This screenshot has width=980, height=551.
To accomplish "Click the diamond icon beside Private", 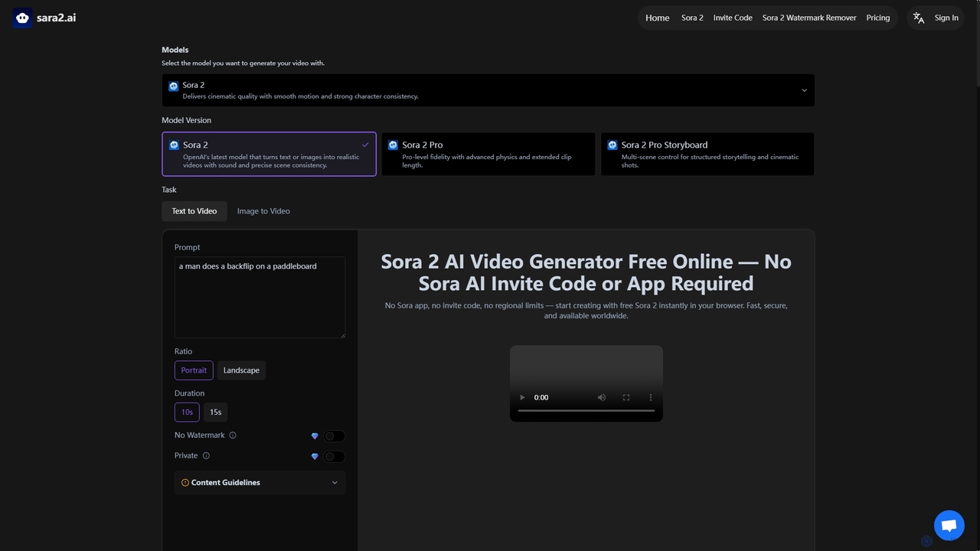I will [x=315, y=456].
